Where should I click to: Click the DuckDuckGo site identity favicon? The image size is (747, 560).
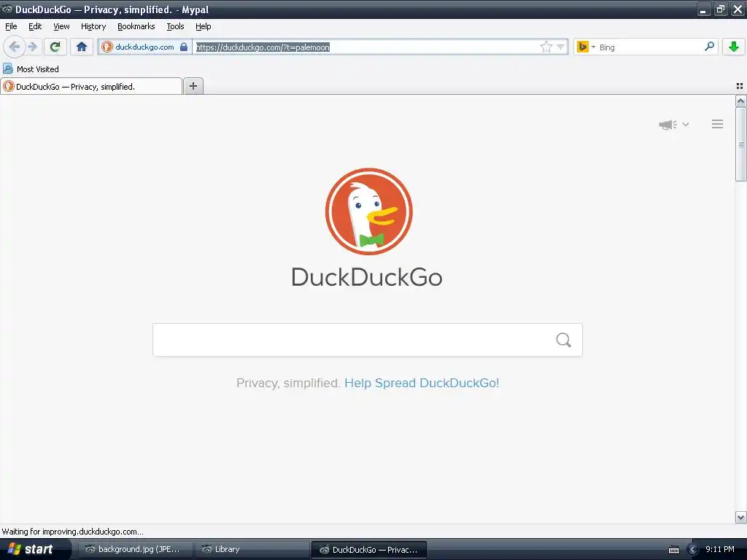tap(107, 47)
